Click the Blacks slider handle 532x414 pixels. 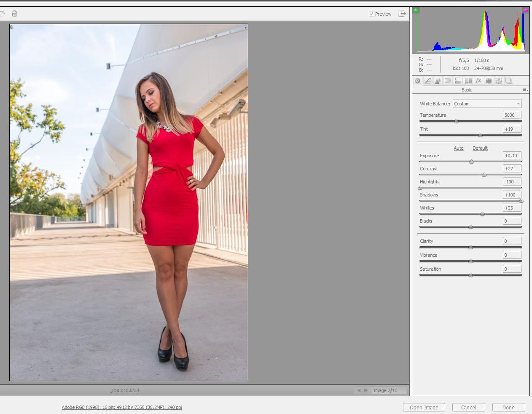click(470, 227)
